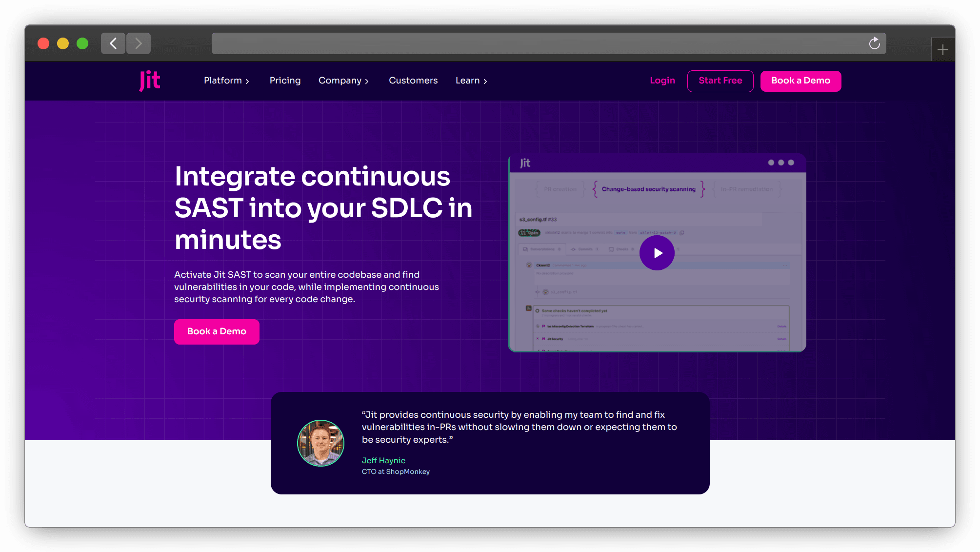Click the browser address bar

(x=549, y=43)
